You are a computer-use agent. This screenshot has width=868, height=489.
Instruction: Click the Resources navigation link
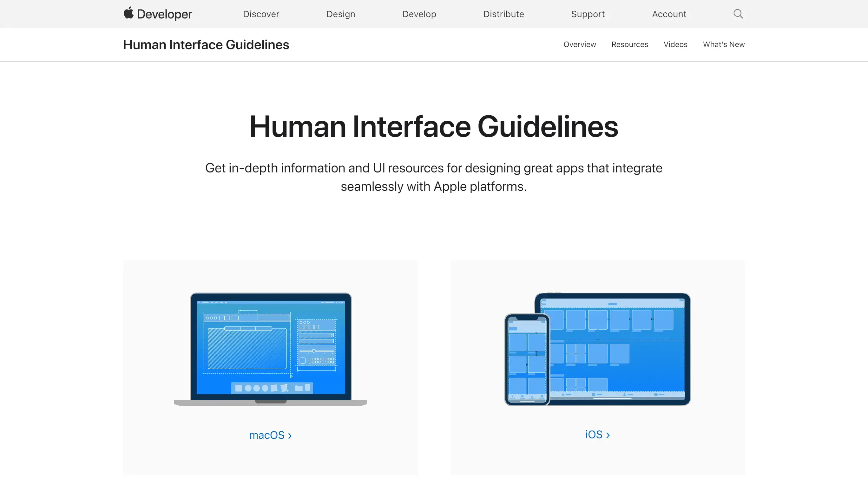point(629,44)
